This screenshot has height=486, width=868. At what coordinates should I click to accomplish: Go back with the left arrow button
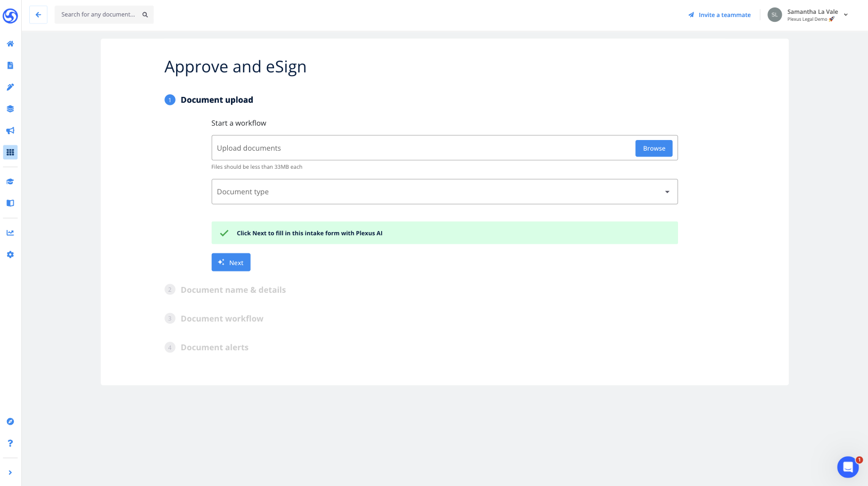[38, 15]
